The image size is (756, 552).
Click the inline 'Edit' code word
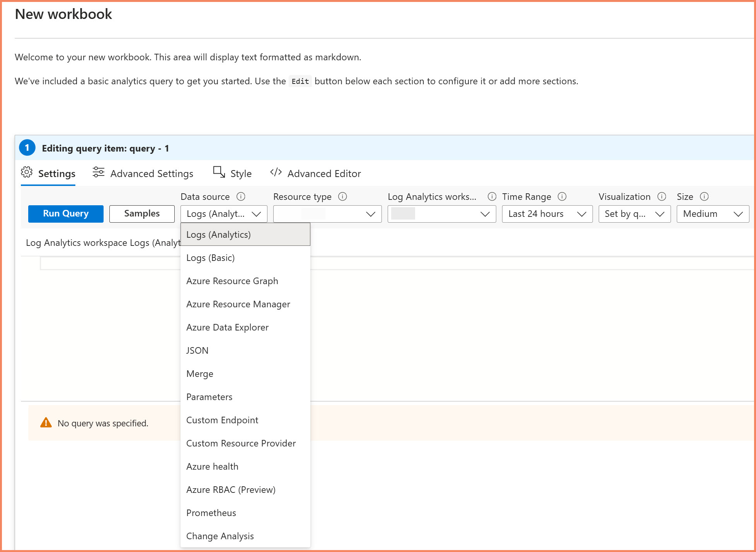point(300,81)
